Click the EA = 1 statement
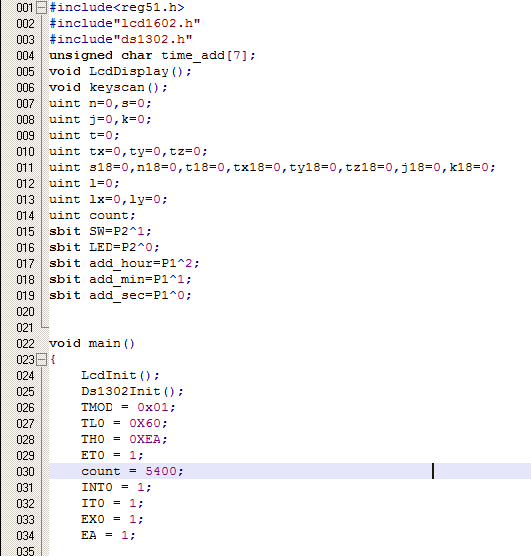 (108, 535)
